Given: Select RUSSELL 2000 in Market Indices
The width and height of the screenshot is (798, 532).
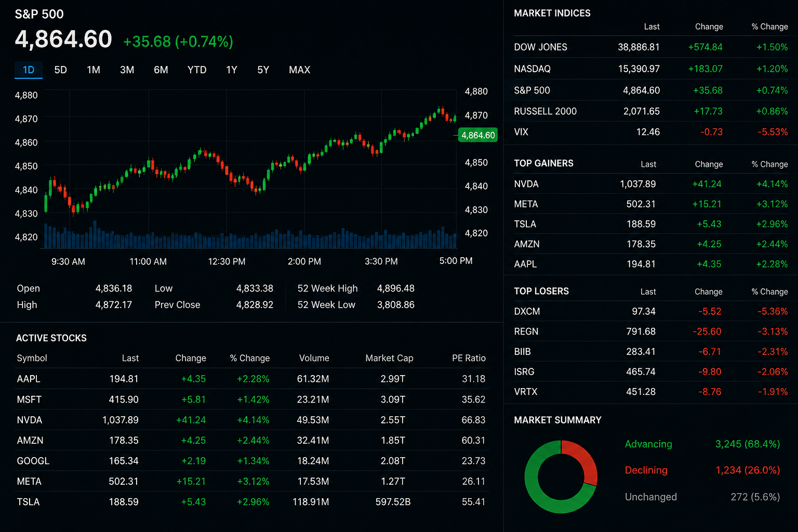Looking at the screenshot, I should pyautogui.click(x=651, y=111).
